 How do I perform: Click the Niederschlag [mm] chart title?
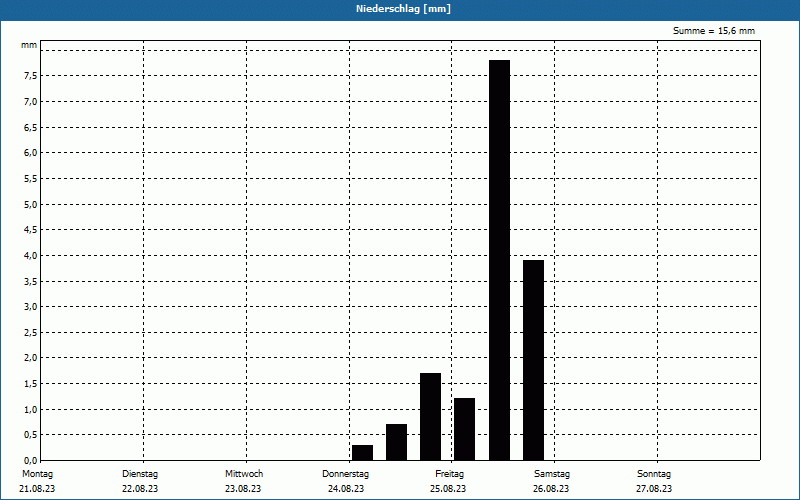(403, 9)
